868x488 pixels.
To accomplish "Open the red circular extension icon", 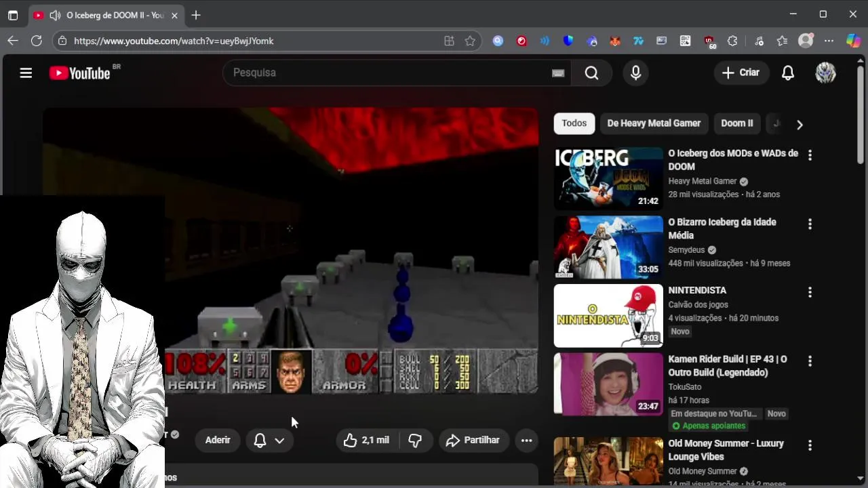I will (x=521, y=41).
